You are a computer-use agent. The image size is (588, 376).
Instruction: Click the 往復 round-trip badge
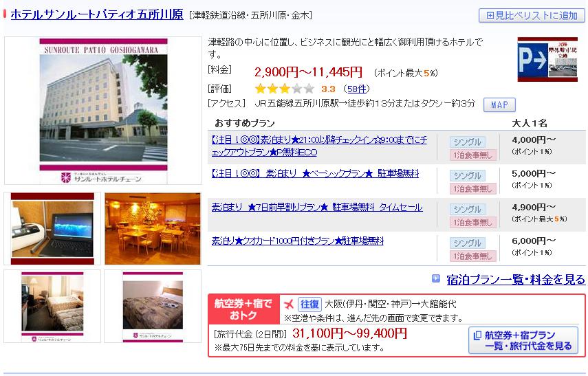[x=309, y=304]
